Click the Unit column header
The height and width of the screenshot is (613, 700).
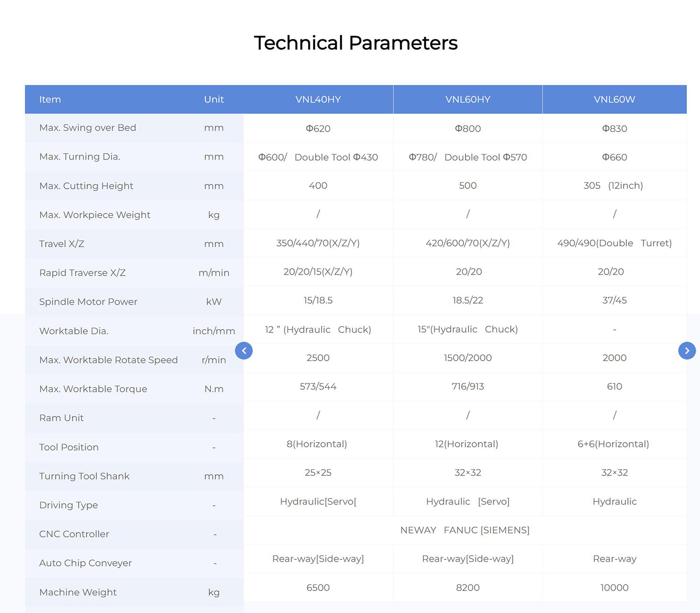[214, 99]
